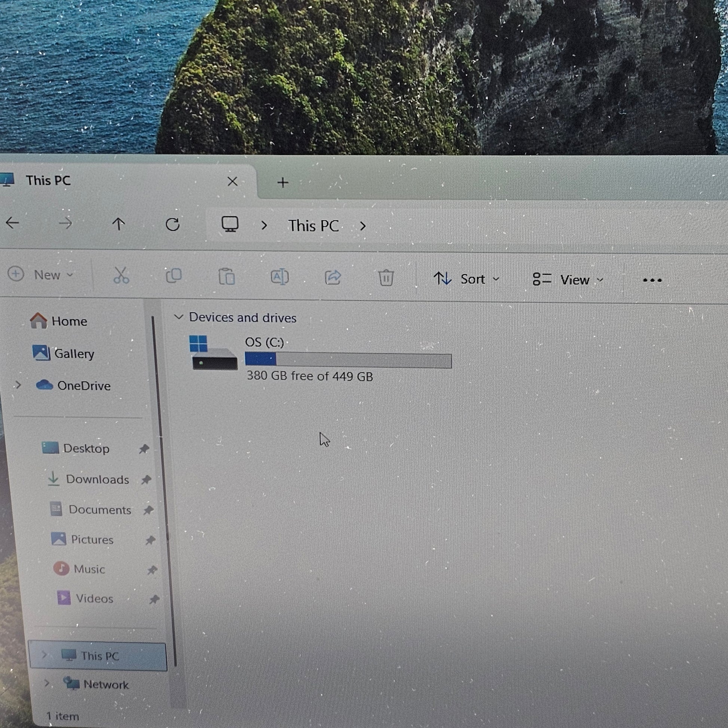Click the Delete trash icon
The image size is (728, 728).
(x=386, y=278)
